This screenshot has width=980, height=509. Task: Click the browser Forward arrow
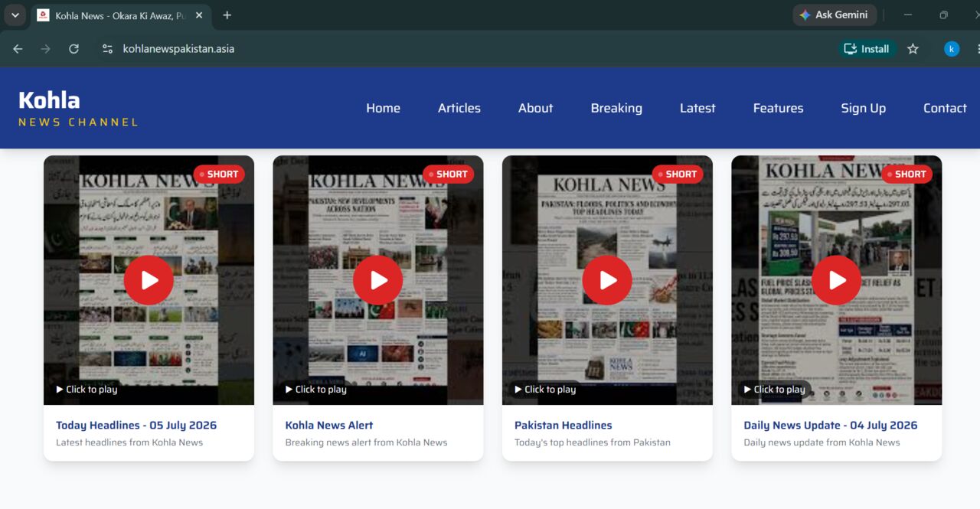45,49
